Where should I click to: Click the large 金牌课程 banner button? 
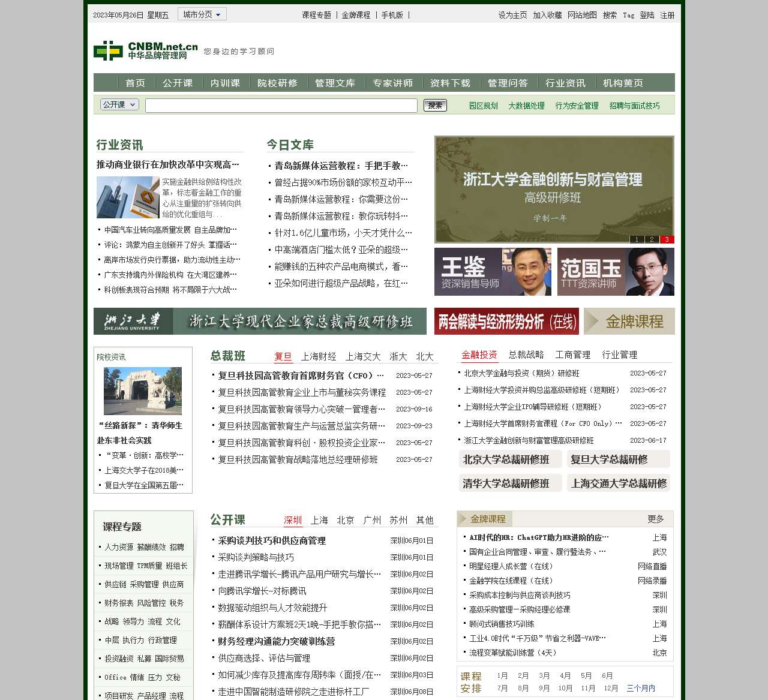629,321
